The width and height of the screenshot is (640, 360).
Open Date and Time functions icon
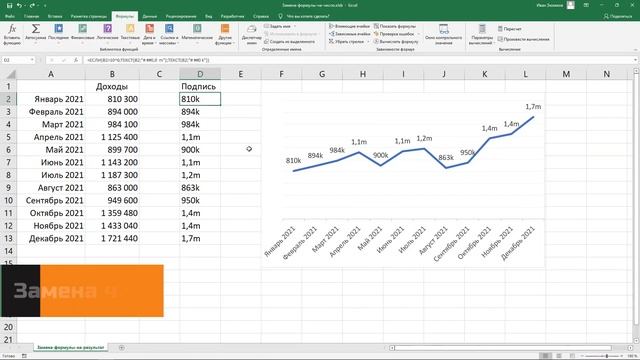click(149, 29)
